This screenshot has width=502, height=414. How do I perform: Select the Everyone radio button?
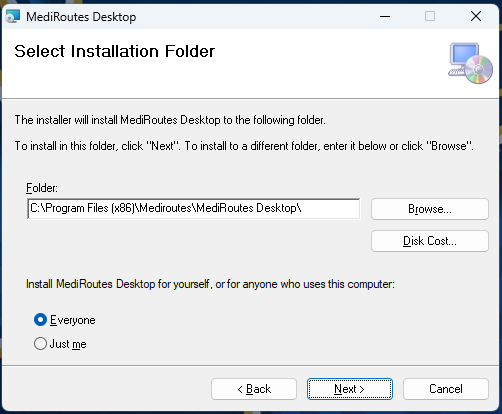click(x=40, y=320)
